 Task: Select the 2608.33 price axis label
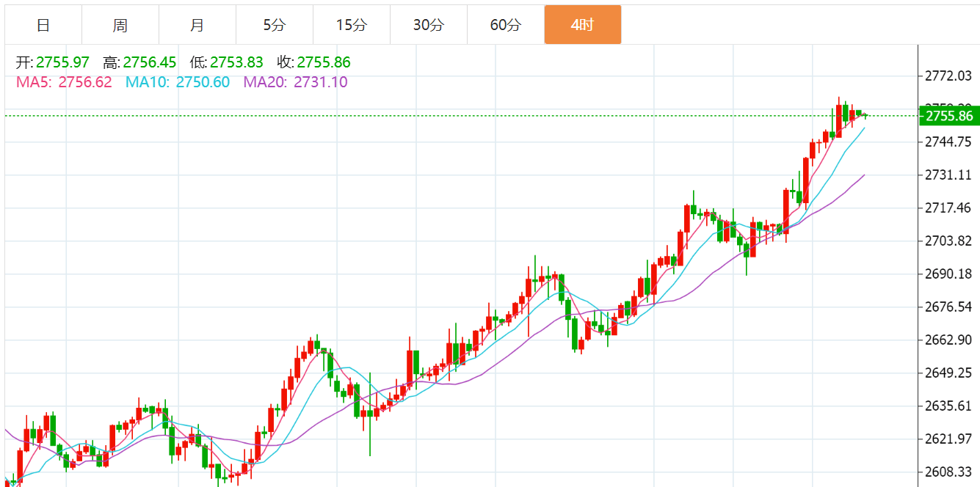pyautogui.click(x=948, y=472)
